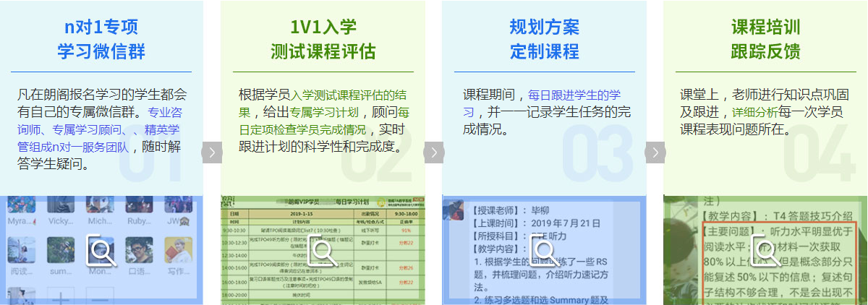Click the chevron between steps 02 and 03
Screen dimensions: 868x305
433,152
